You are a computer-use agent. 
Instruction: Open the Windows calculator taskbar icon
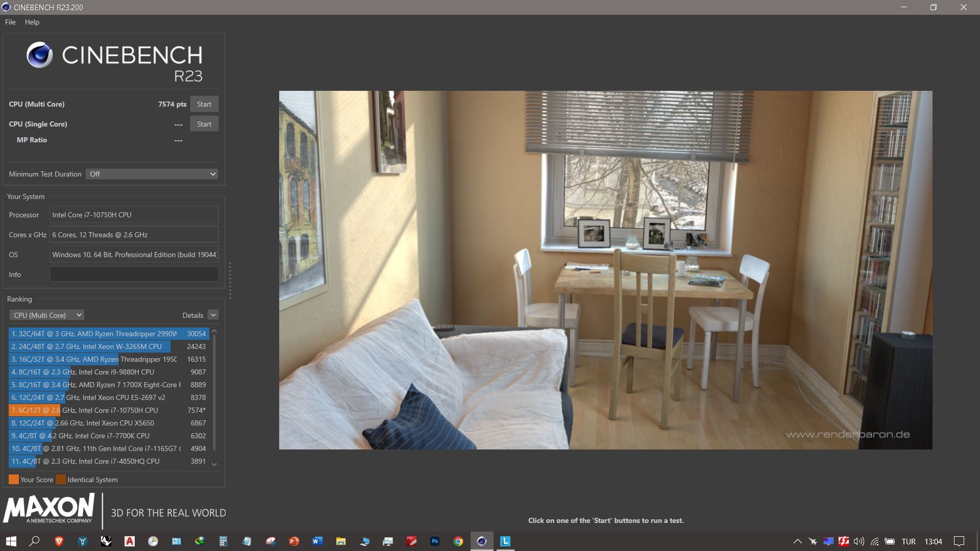click(223, 541)
